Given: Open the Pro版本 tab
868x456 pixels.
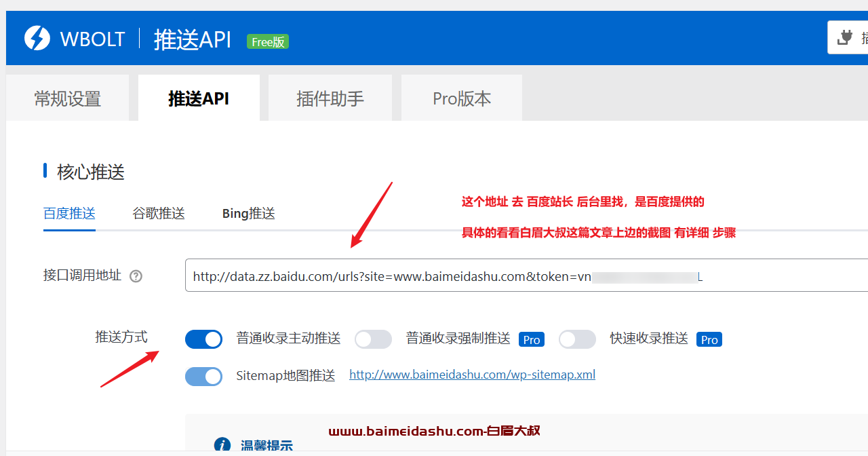Looking at the screenshot, I should tap(462, 98).
